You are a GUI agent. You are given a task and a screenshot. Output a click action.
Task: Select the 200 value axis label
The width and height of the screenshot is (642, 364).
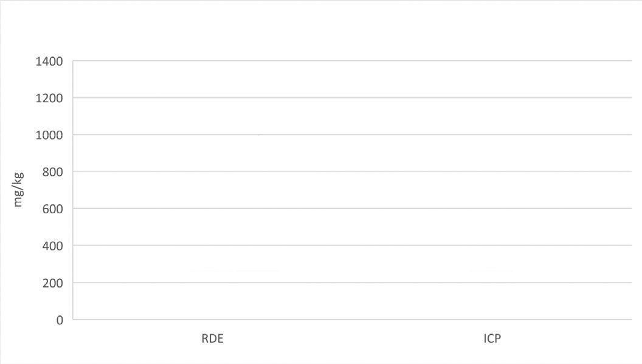tap(53, 283)
